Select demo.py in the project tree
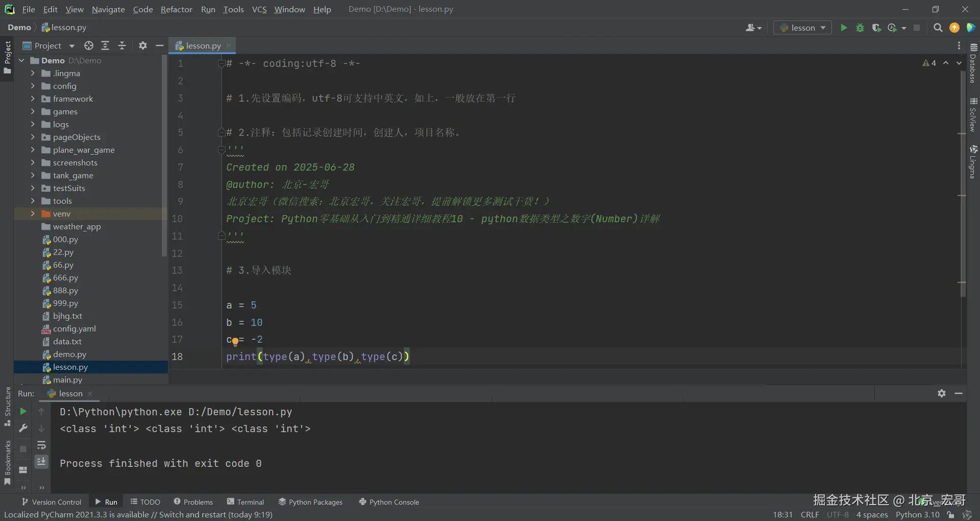 coord(69,354)
